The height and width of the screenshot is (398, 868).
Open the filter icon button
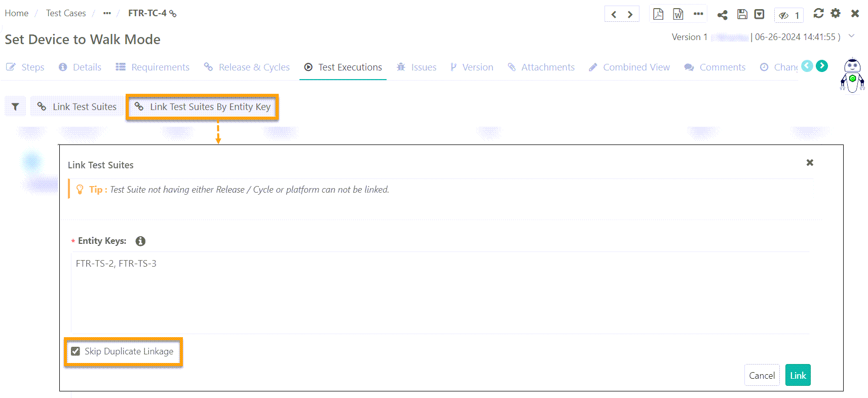(x=15, y=106)
